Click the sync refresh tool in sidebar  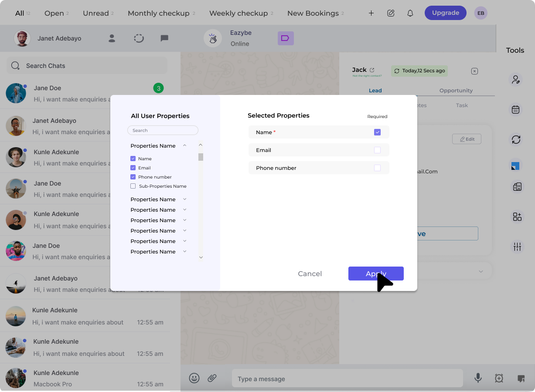(x=516, y=139)
